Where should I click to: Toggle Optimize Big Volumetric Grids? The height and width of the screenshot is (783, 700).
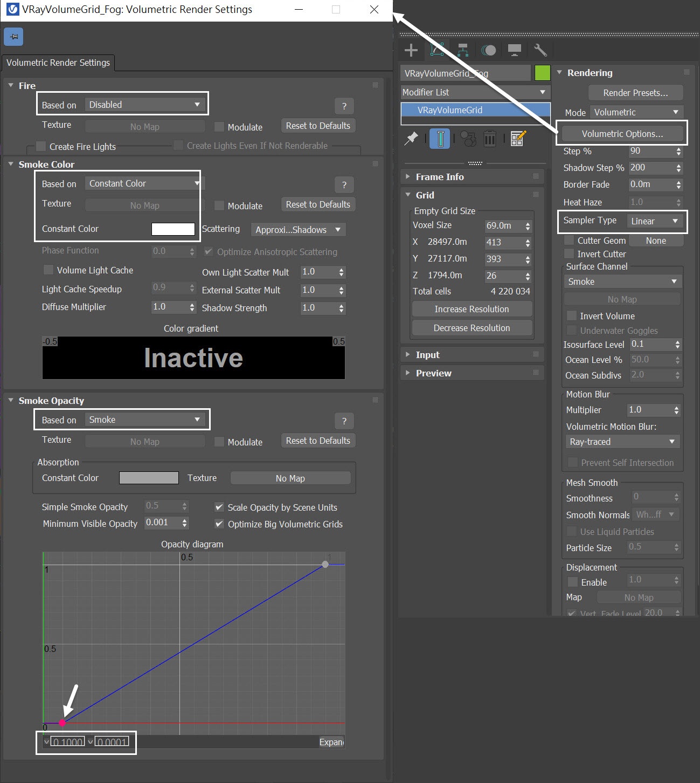coord(219,524)
